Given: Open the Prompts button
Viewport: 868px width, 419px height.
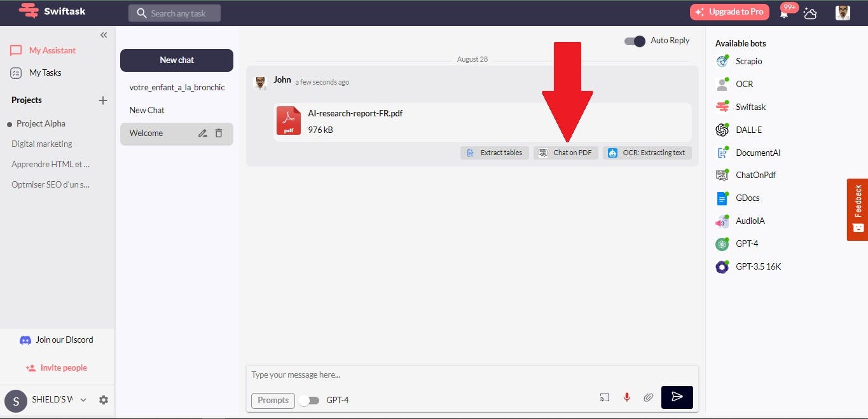Looking at the screenshot, I should point(273,401).
